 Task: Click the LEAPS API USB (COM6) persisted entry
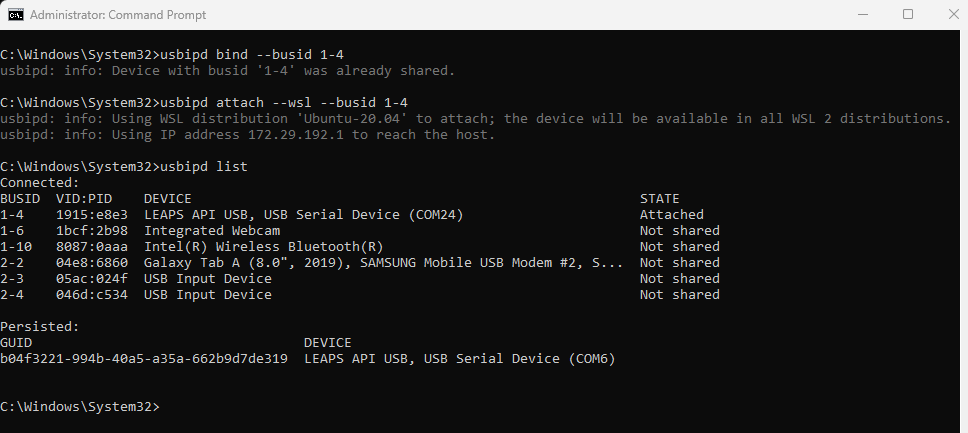coord(460,358)
